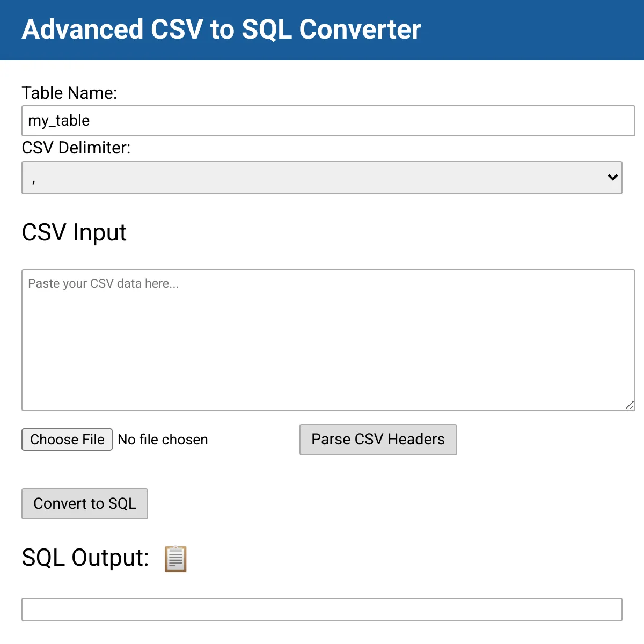Select the comma value in the delimiter box
This screenshot has height=644, width=644.
tap(34, 180)
